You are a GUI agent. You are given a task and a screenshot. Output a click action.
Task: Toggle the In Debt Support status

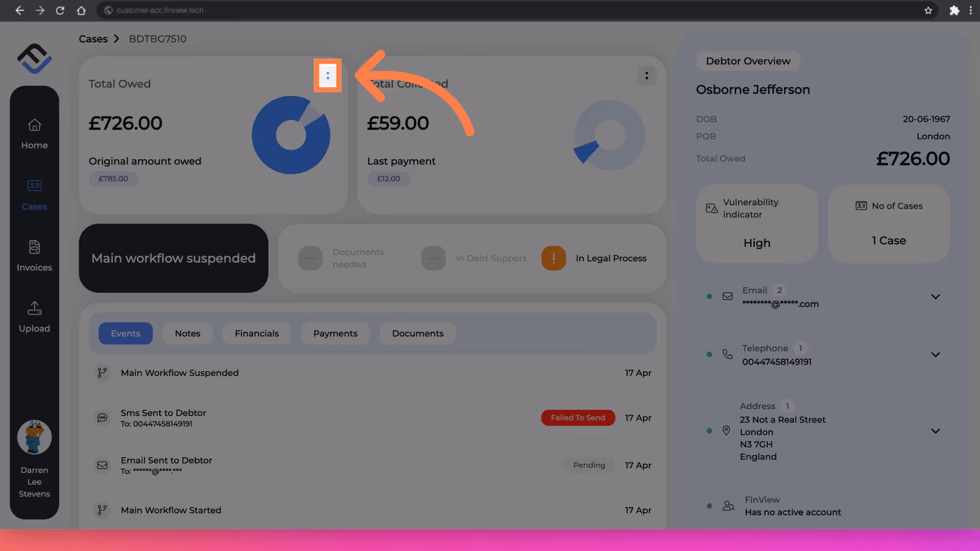pyautogui.click(x=433, y=258)
